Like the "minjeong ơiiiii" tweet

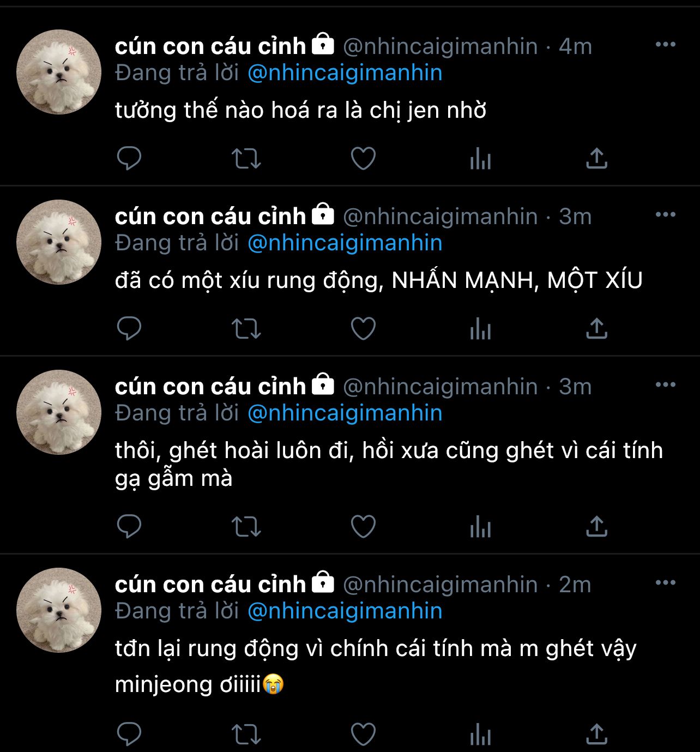[x=363, y=734]
